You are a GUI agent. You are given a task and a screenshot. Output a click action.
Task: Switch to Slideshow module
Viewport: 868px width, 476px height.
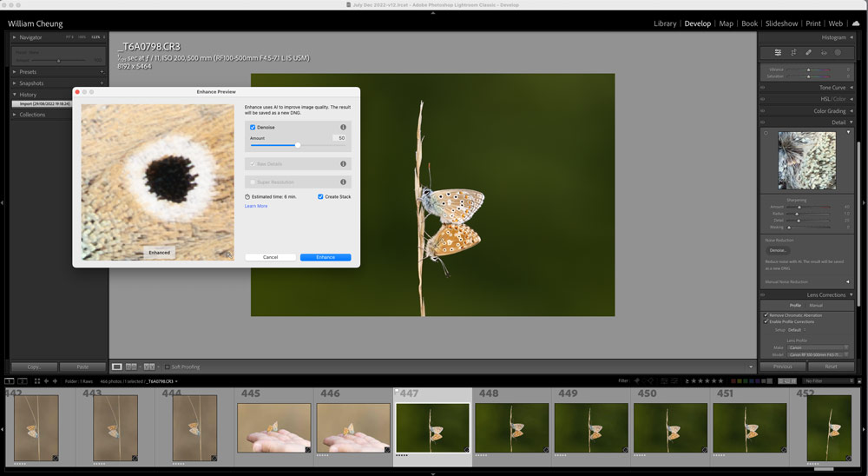coord(782,23)
